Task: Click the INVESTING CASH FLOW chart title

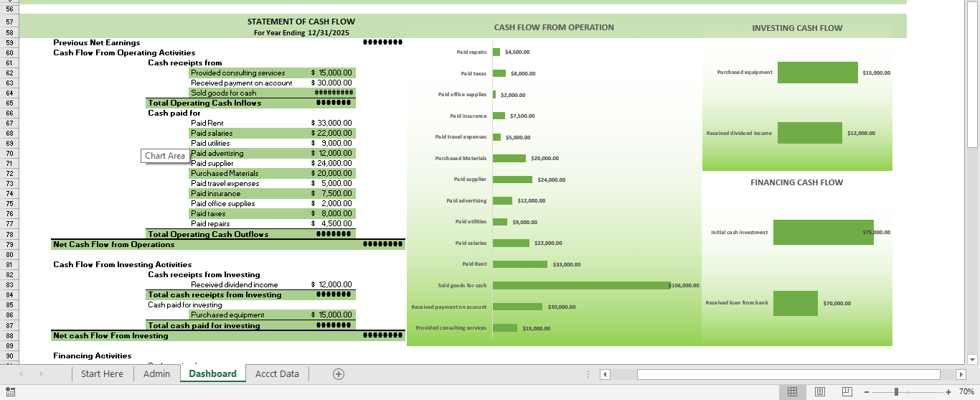Action: point(797,28)
